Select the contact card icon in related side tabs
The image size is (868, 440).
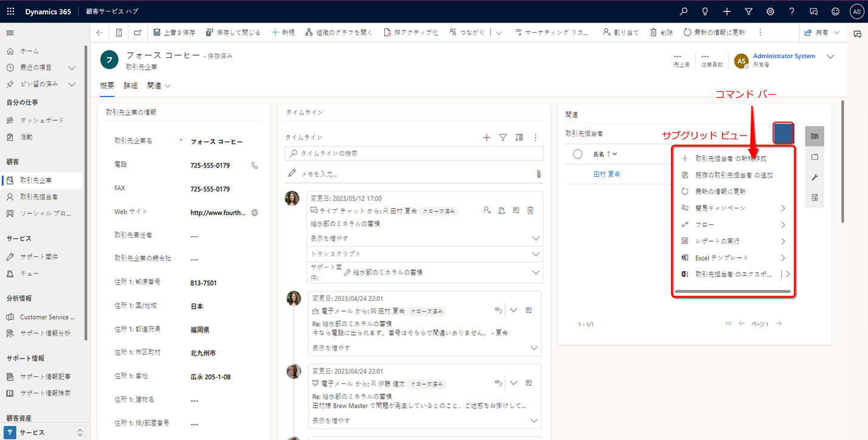point(815,137)
